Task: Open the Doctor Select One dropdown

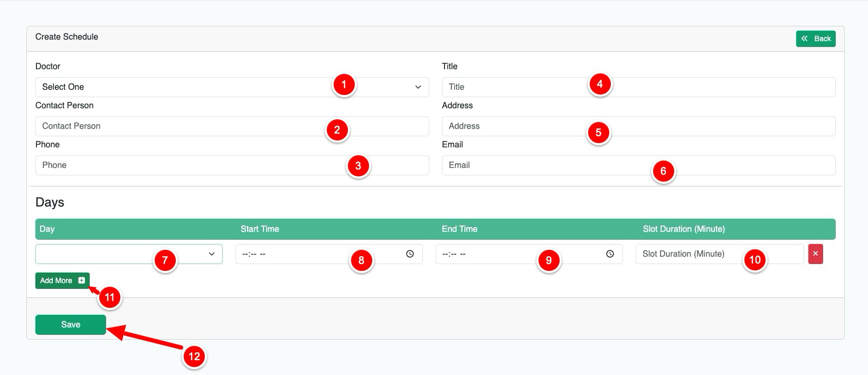Action: (232, 87)
